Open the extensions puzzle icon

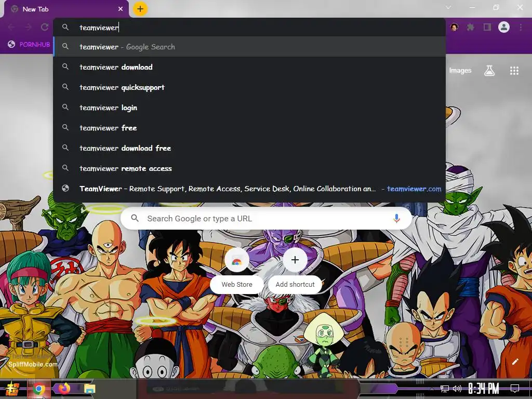470,27
